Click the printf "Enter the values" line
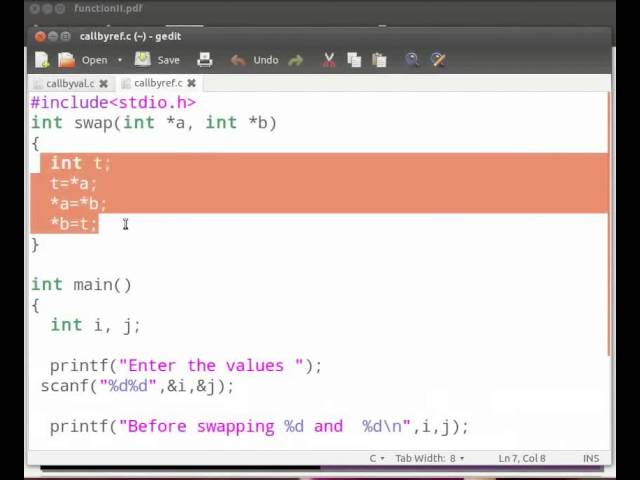Viewport: 640px width, 480px height. click(186, 366)
